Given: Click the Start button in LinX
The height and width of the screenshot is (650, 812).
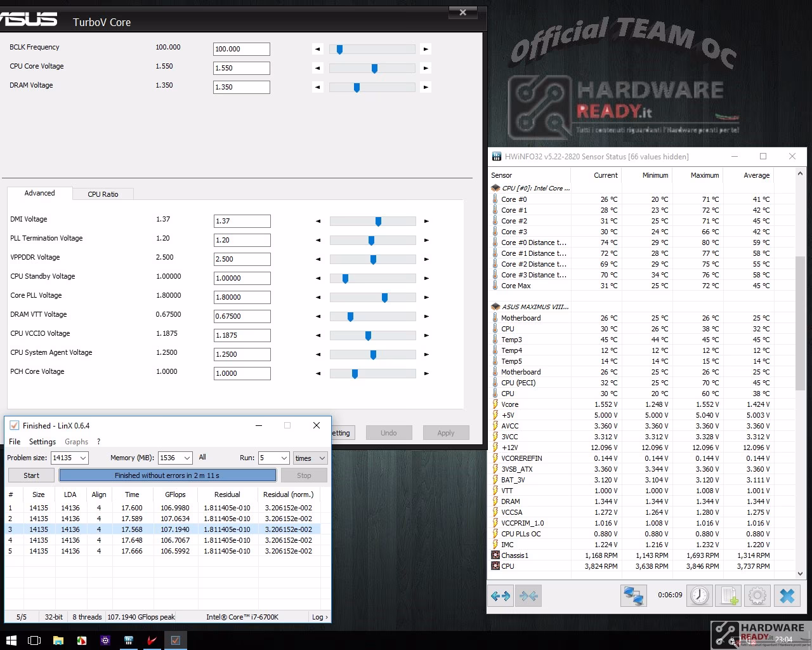Looking at the screenshot, I should click(x=31, y=475).
